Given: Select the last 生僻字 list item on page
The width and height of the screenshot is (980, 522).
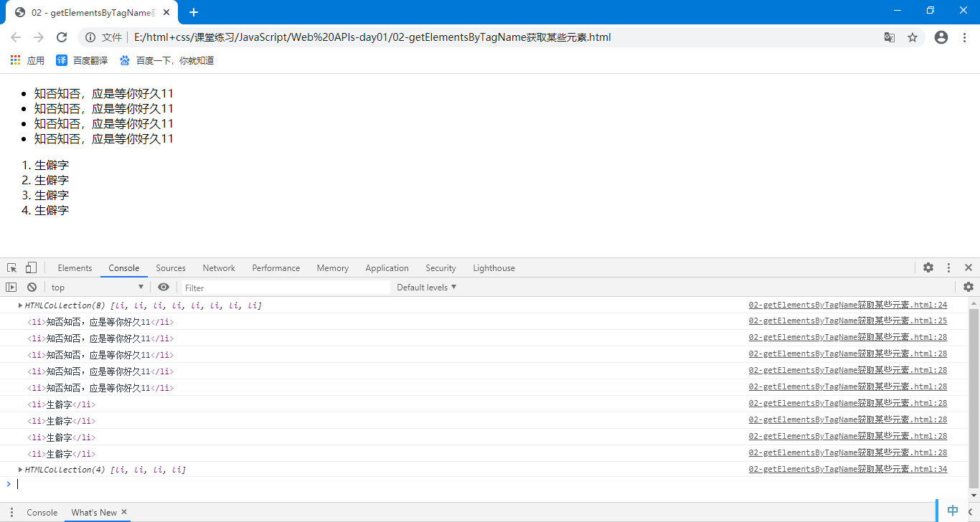Looking at the screenshot, I should 52,210.
